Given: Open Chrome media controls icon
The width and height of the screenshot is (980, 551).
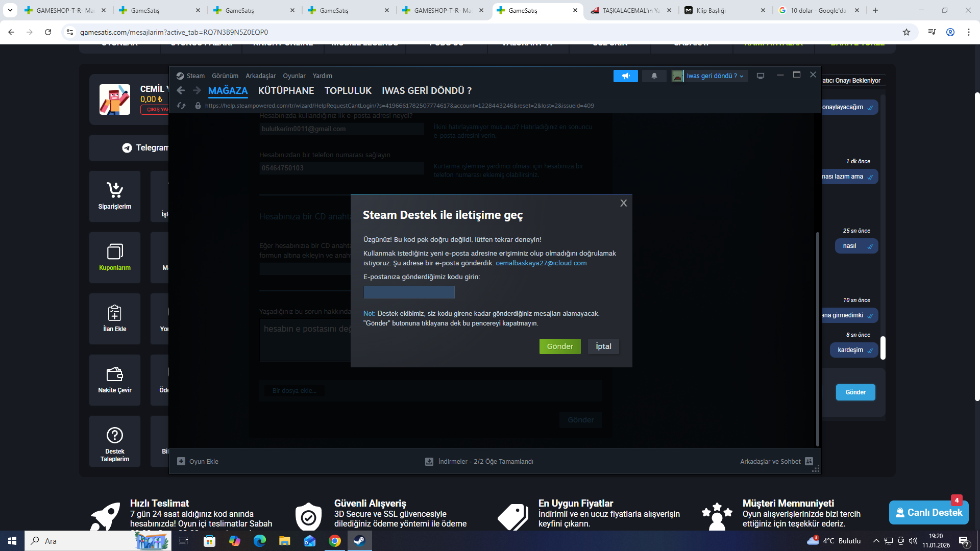Looking at the screenshot, I should (x=932, y=32).
